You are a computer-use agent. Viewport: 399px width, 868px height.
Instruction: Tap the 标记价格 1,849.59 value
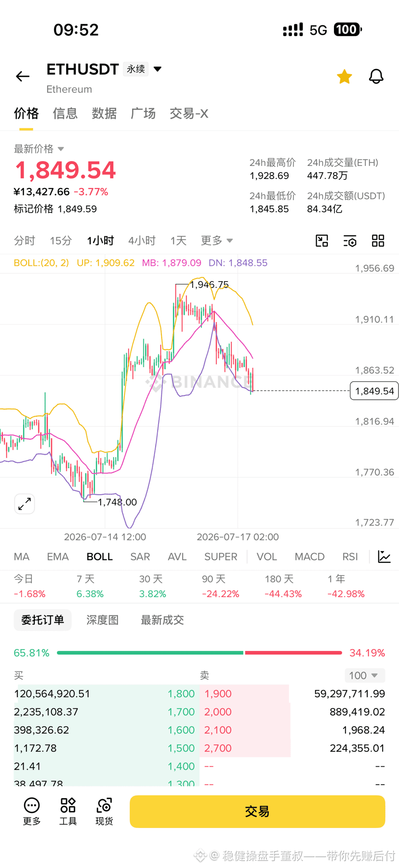pos(55,209)
